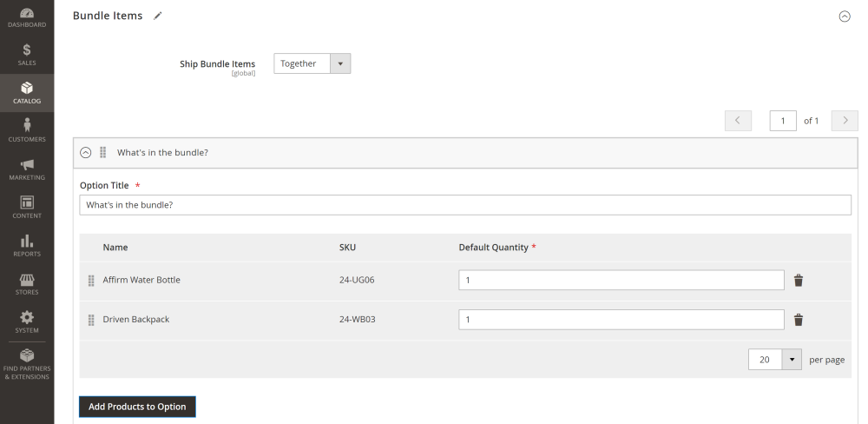This screenshot has width=868, height=424.
Task: Click the "What's in the bundle?" header text
Action: tap(163, 152)
